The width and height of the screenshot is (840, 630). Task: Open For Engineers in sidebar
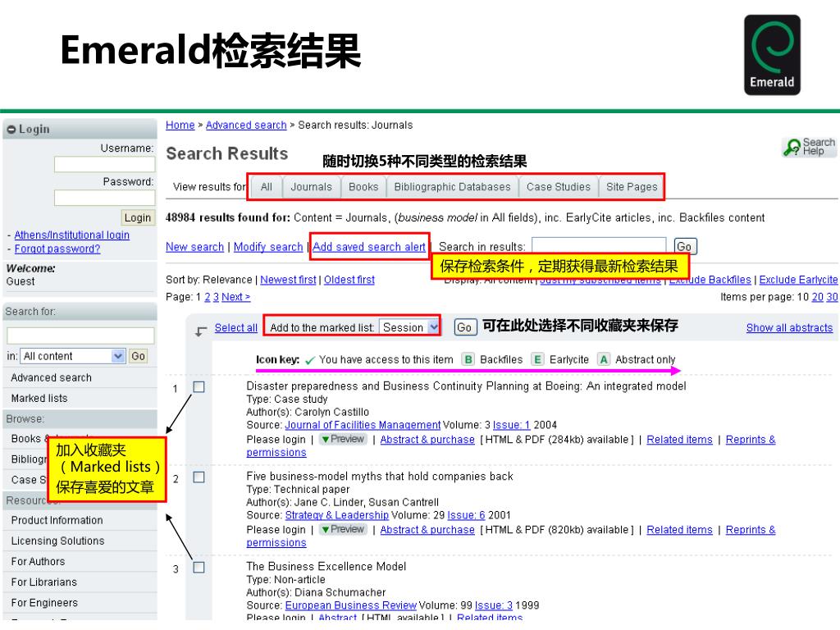[x=44, y=603]
